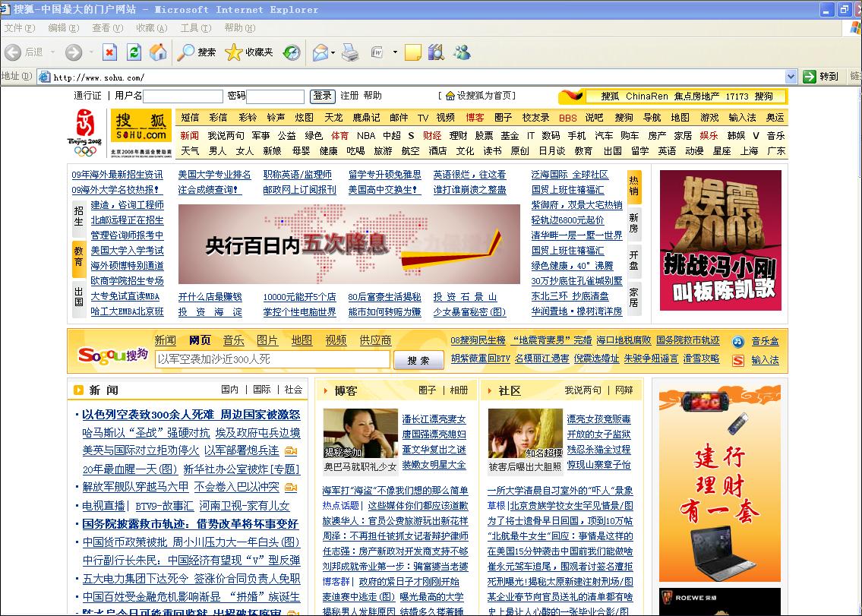Open the 查看(V) menu
862x616 pixels.
click(x=107, y=27)
